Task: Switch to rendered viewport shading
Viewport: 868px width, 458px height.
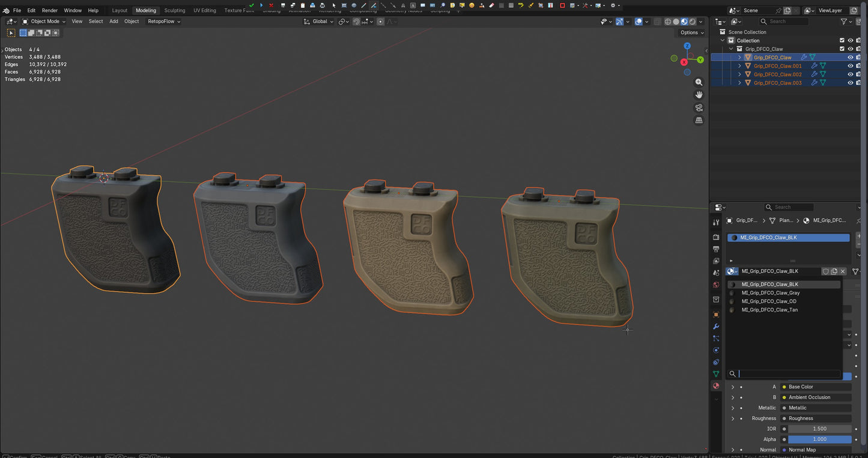Action: 693,22
